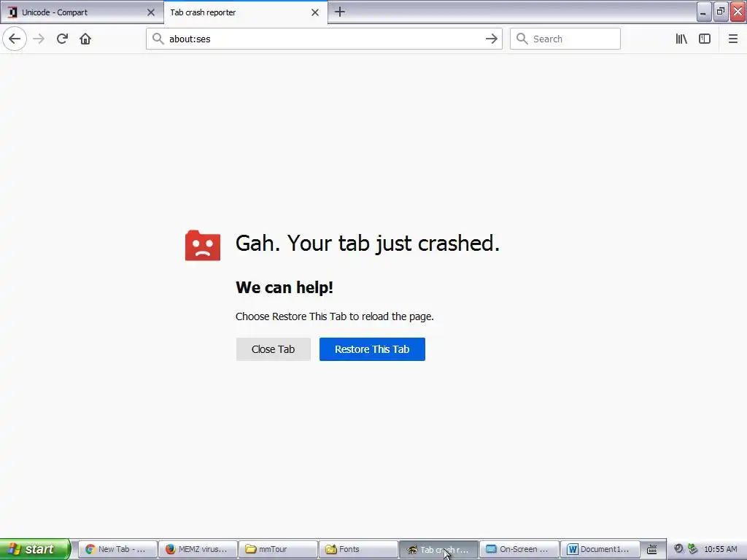The image size is (747, 560).
Task: Click the Search box magnifier icon
Action: pos(522,39)
